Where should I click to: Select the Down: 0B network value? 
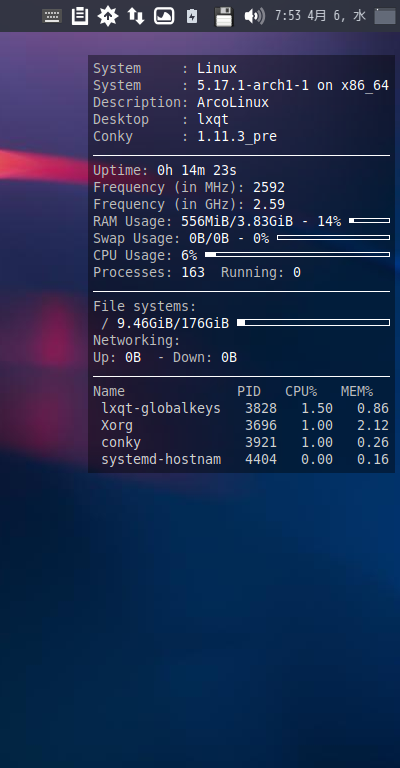(205, 358)
